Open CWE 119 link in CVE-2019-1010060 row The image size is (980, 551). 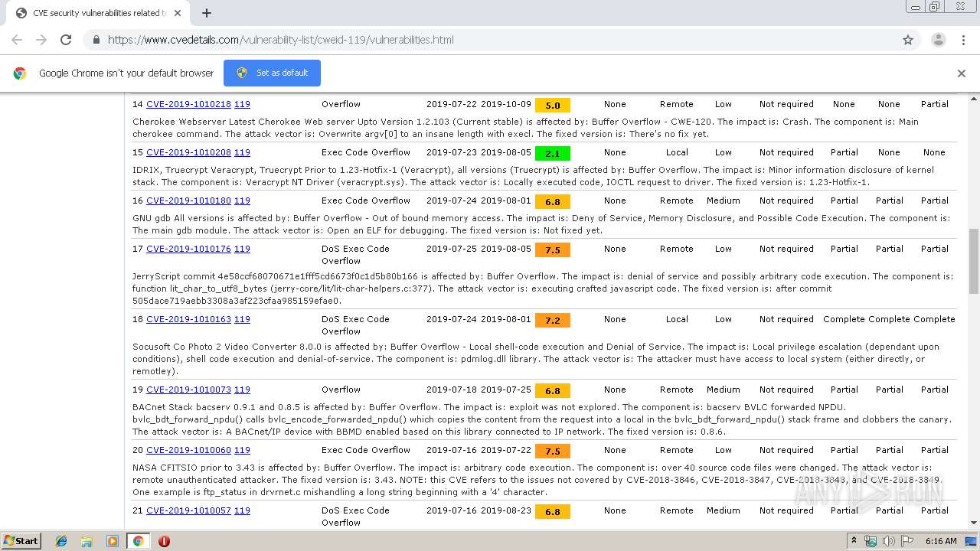[242, 450]
